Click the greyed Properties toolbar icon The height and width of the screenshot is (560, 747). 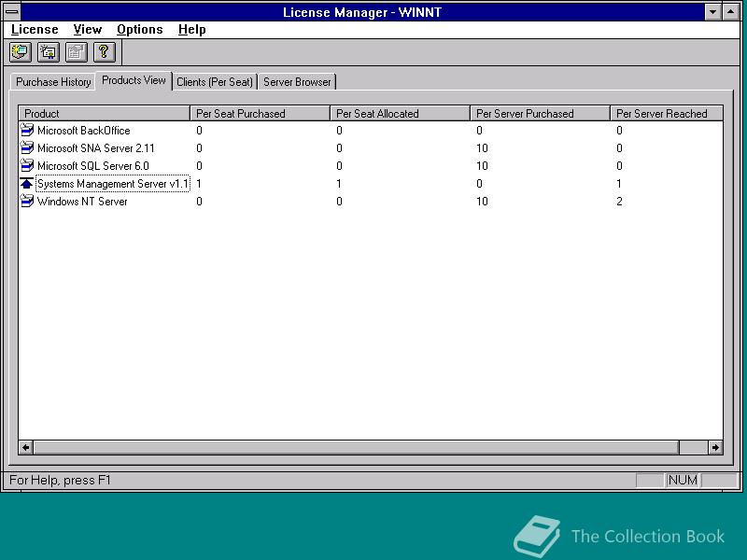coord(77,52)
